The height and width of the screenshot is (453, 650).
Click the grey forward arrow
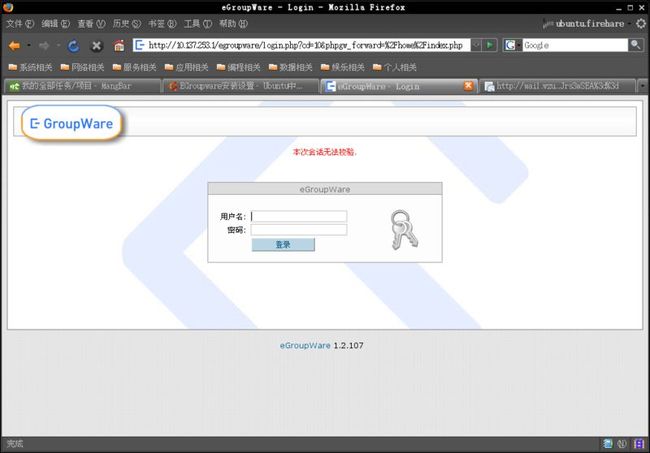(44, 46)
